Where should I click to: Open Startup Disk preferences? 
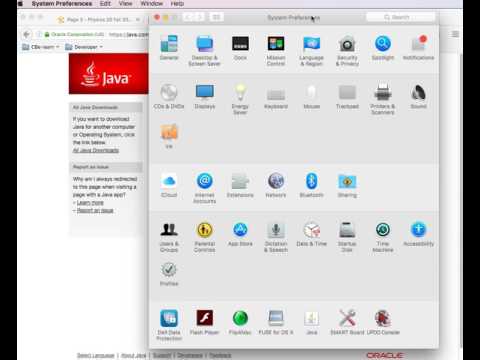click(x=347, y=237)
